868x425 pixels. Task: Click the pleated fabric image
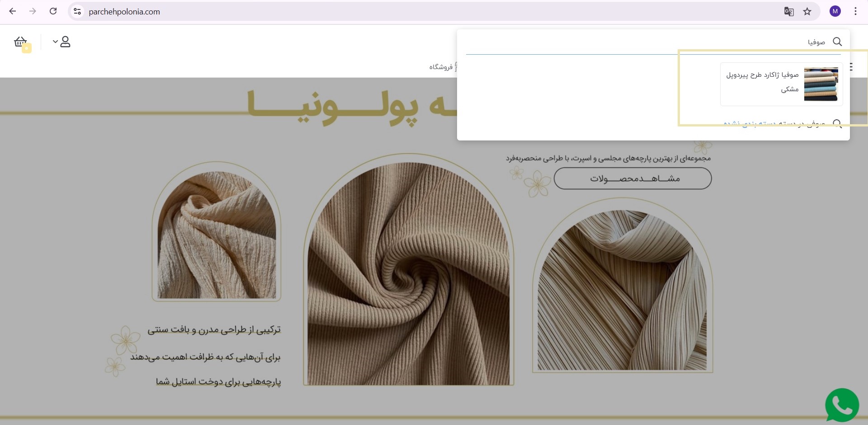pyautogui.click(x=623, y=289)
